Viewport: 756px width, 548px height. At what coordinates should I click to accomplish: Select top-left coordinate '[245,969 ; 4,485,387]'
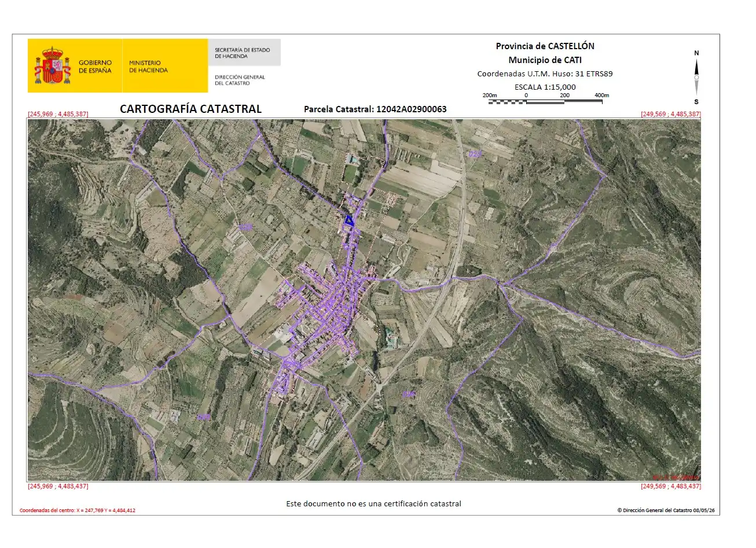pos(58,114)
